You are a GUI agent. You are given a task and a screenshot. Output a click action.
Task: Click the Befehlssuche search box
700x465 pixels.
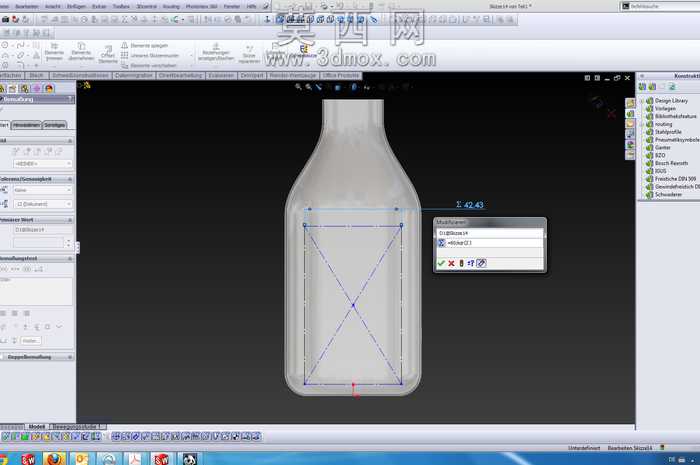(x=661, y=6)
